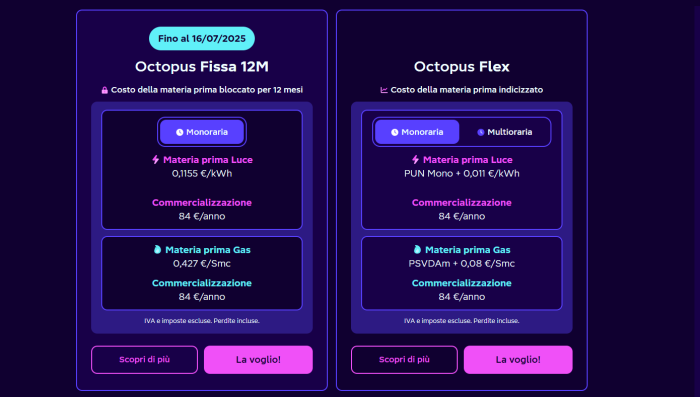Click lightning bolt icon in Octopus Fissa card

pos(155,159)
